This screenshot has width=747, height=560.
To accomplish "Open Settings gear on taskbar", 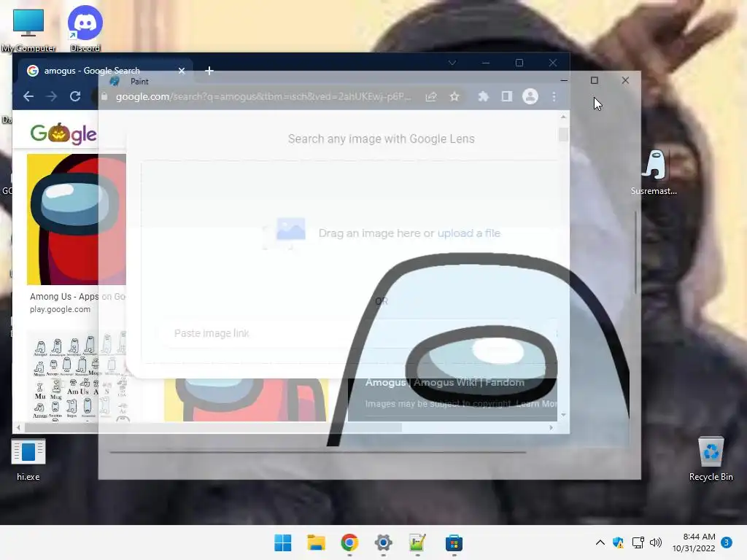I will point(384,542).
